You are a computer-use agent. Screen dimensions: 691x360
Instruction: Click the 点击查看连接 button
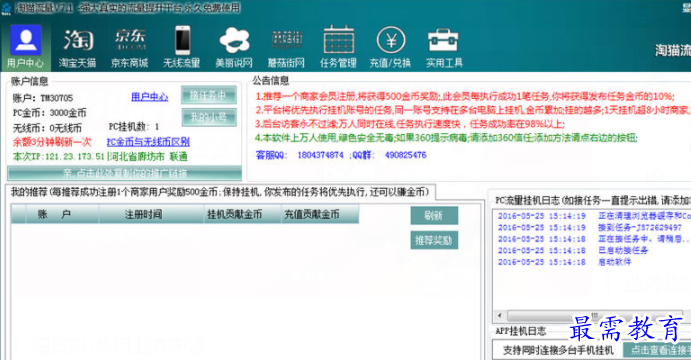coord(657,350)
